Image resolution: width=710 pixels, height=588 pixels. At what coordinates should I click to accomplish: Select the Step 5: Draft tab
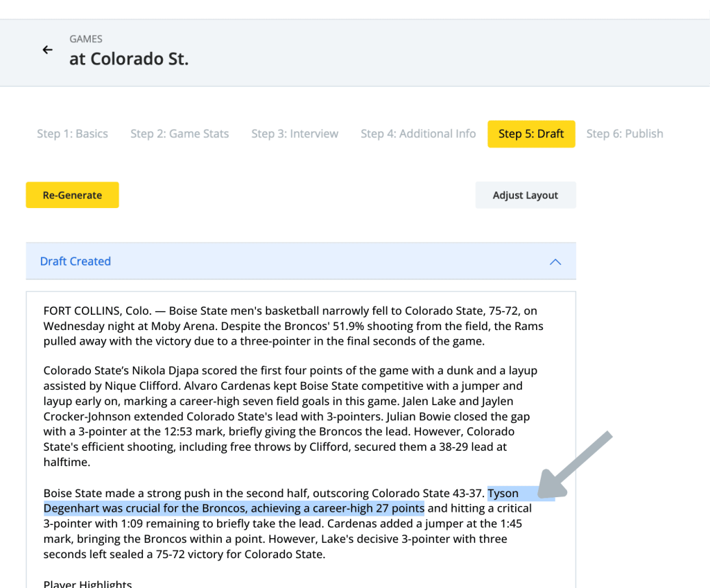531,134
